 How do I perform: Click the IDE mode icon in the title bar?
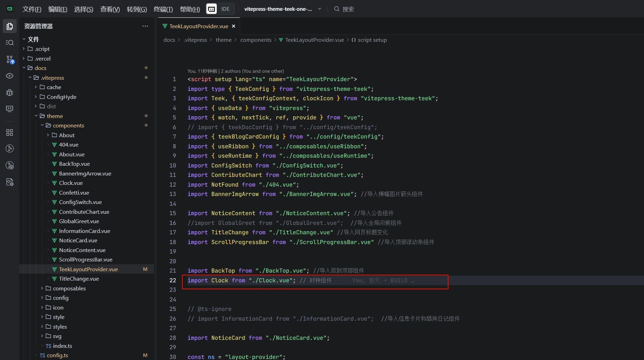point(212,9)
